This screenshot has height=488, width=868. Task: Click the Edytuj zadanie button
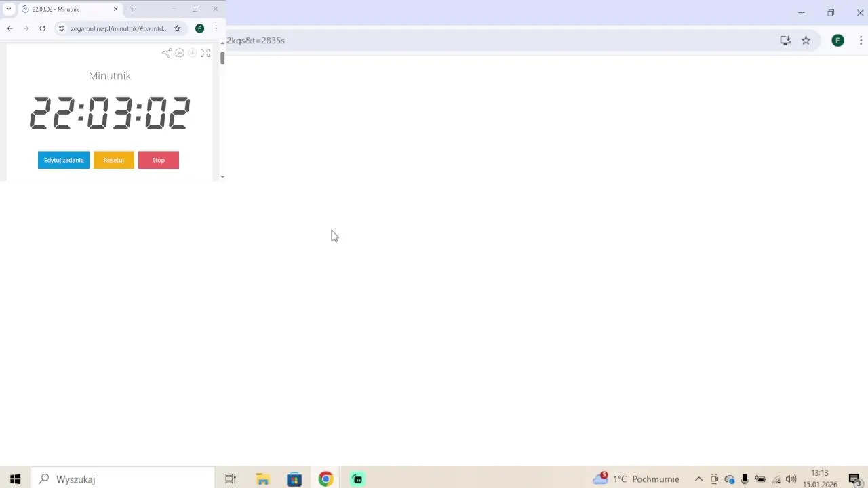64,160
